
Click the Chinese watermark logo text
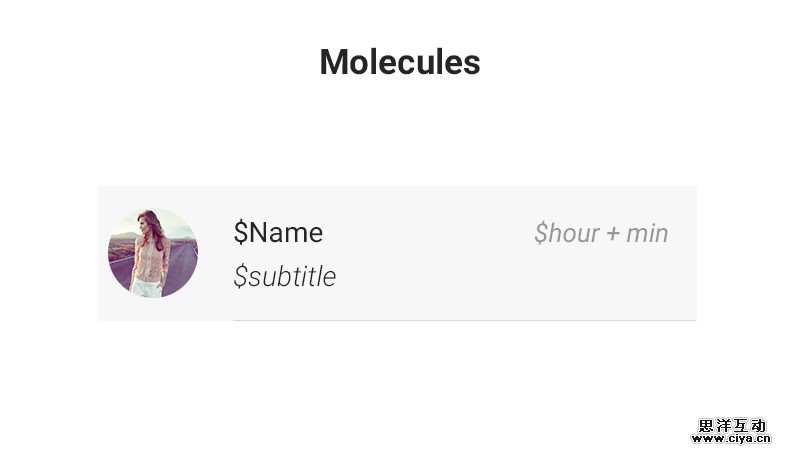(733, 424)
